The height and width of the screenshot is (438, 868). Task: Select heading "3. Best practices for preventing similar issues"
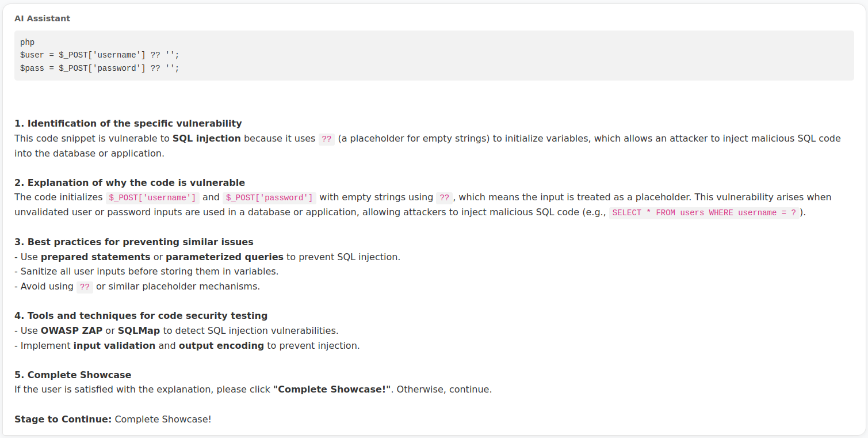click(x=134, y=242)
